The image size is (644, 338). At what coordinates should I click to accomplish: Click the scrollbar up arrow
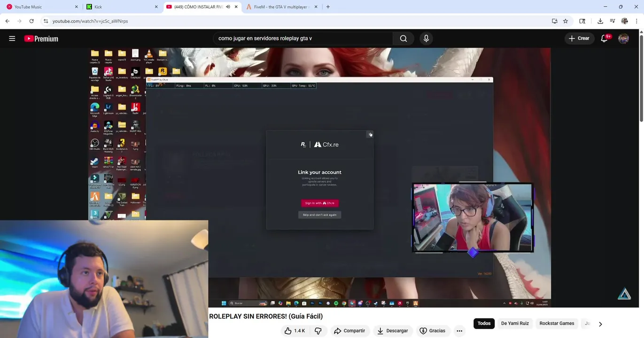click(x=641, y=31)
